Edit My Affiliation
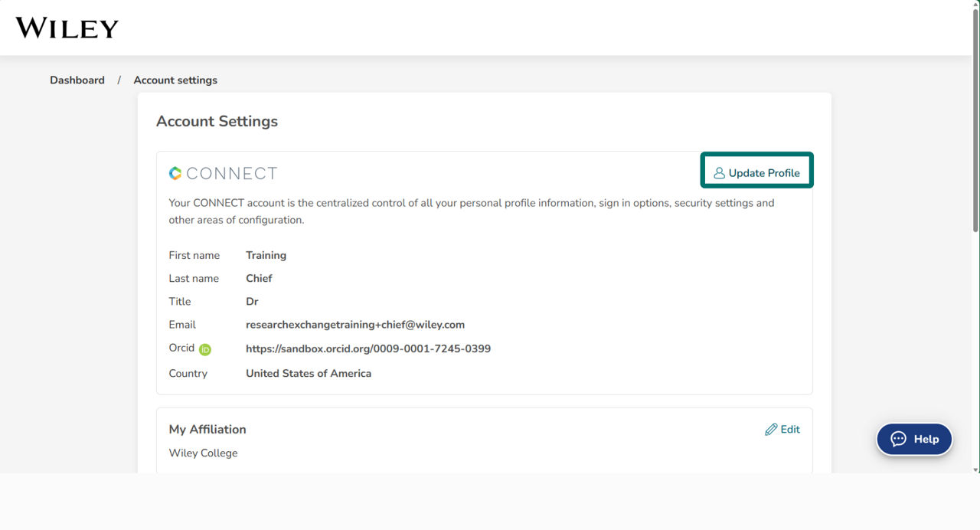The height and width of the screenshot is (530, 980). point(782,430)
